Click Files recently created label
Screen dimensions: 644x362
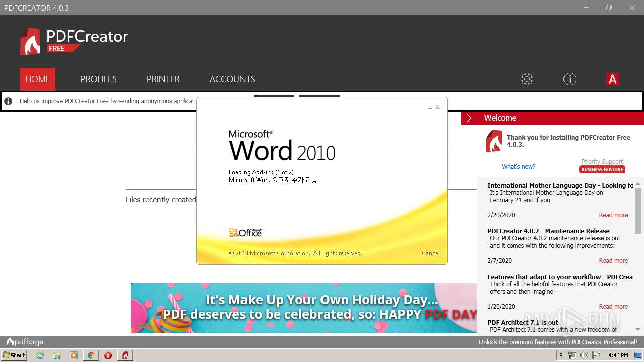(x=161, y=200)
